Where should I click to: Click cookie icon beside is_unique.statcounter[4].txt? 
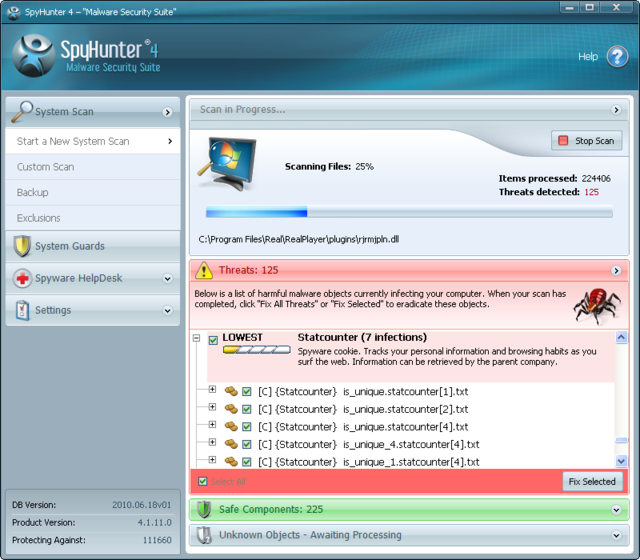(231, 427)
